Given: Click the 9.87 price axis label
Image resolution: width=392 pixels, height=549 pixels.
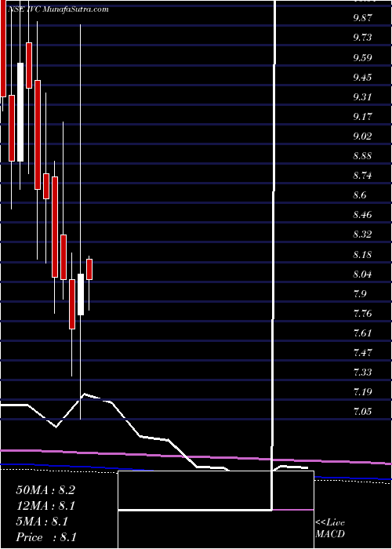Looking at the screenshot, I should click(x=362, y=18).
